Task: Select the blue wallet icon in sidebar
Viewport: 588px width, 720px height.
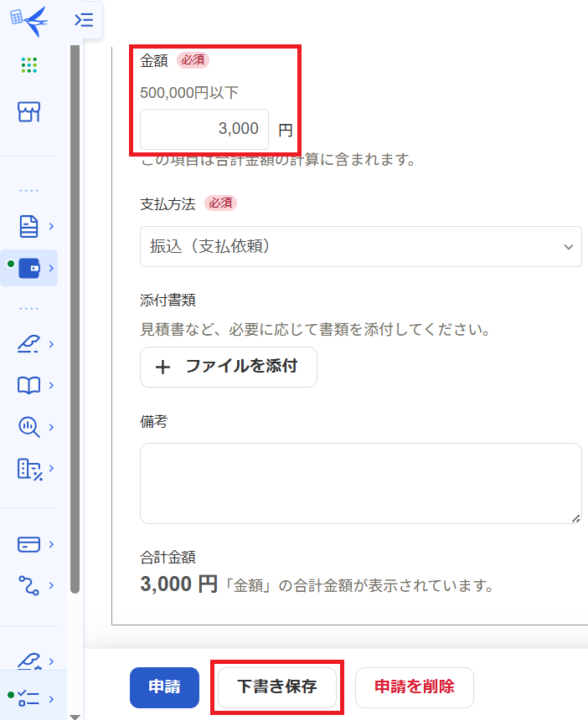Action: 29,268
